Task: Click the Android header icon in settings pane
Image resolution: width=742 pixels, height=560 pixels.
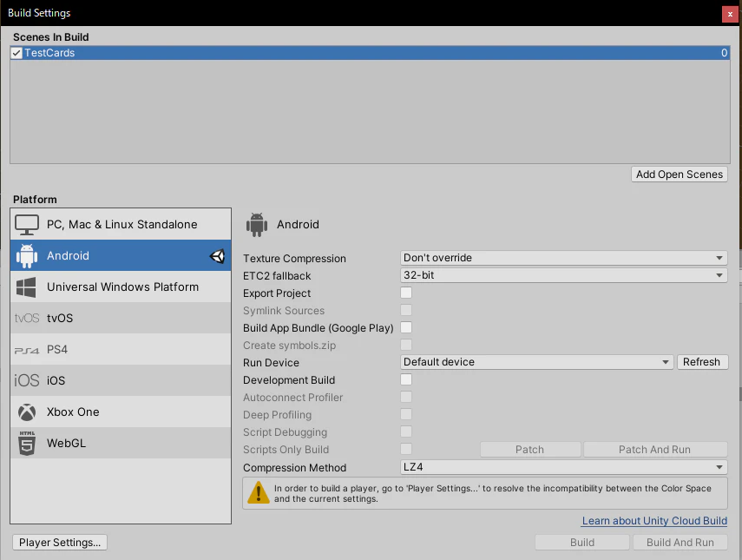Action: [x=257, y=224]
